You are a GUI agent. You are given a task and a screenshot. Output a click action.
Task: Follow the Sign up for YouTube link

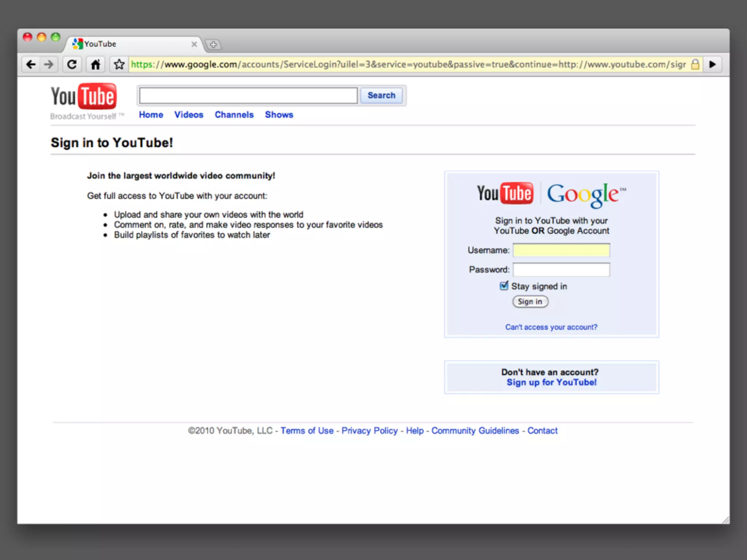(551, 382)
